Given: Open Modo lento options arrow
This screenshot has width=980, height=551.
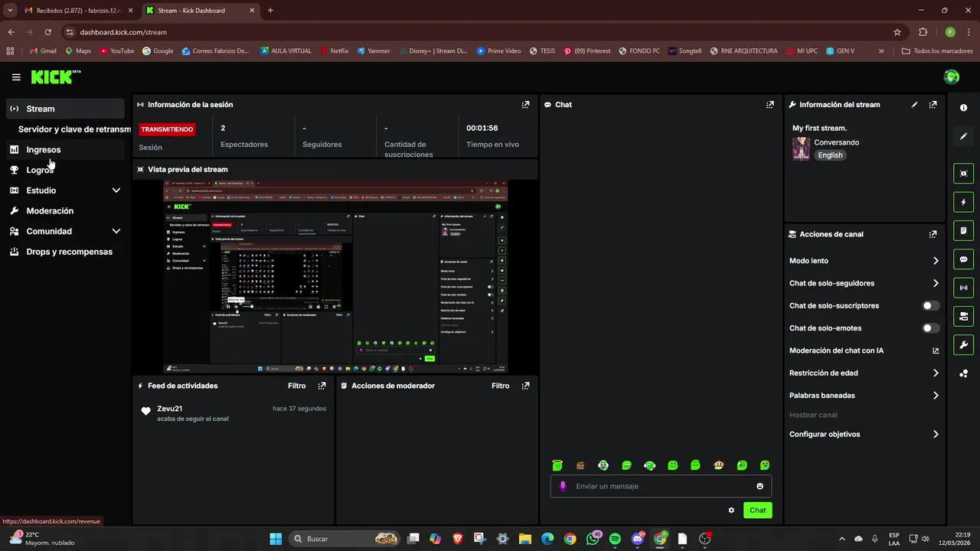Looking at the screenshot, I should coord(936,261).
